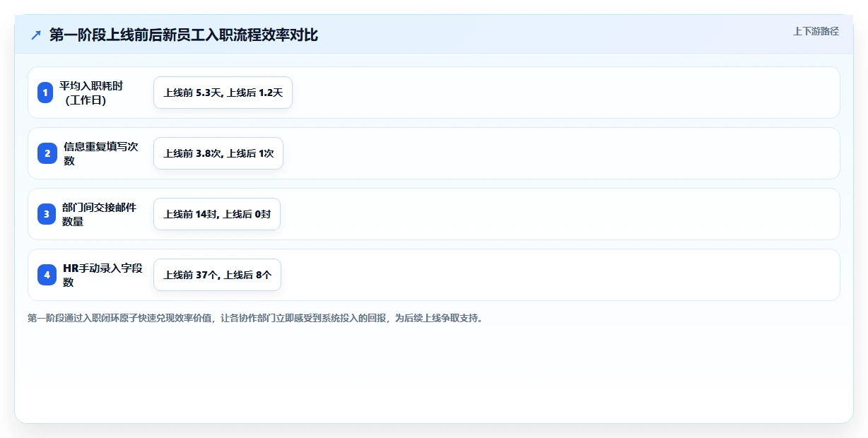Image resolution: width=868 pixels, height=438 pixels.
Task: Select the number 3 badge
Action: coord(46,214)
